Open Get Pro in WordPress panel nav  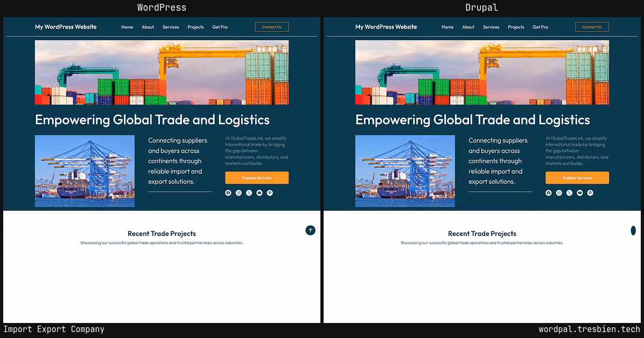coord(220,27)
